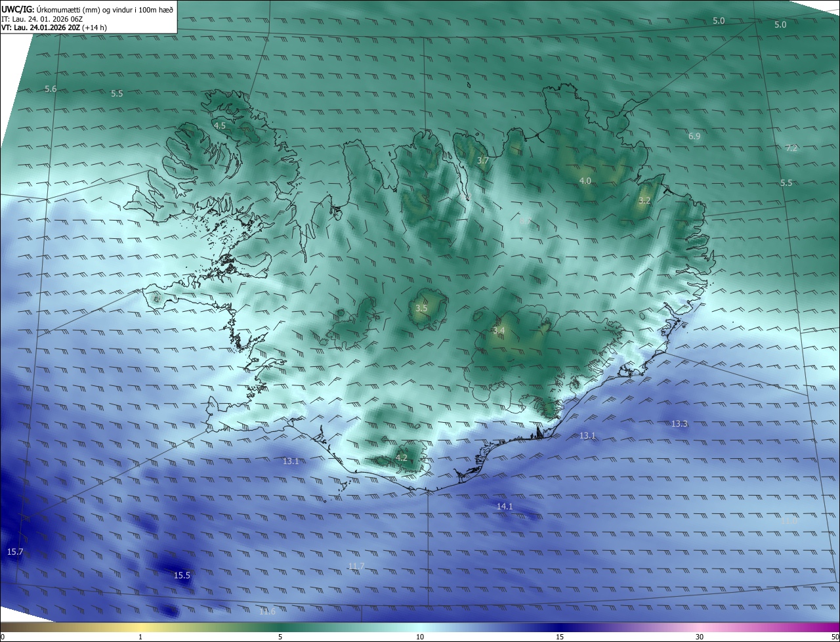Click the 3.5 value over the glacier

click(x=421, y=308)
